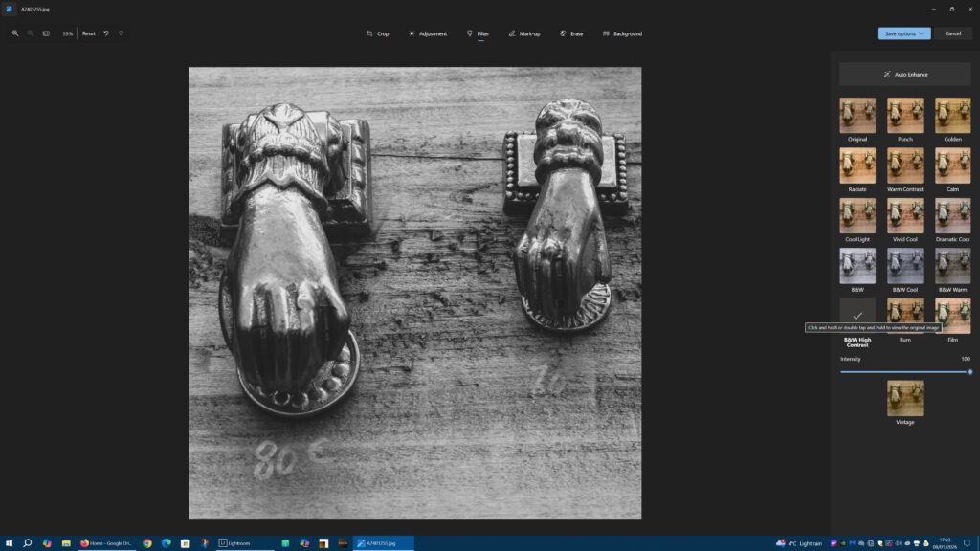Select the Filter tab
The image size is (980, 551).
click(x=478, y=33)
